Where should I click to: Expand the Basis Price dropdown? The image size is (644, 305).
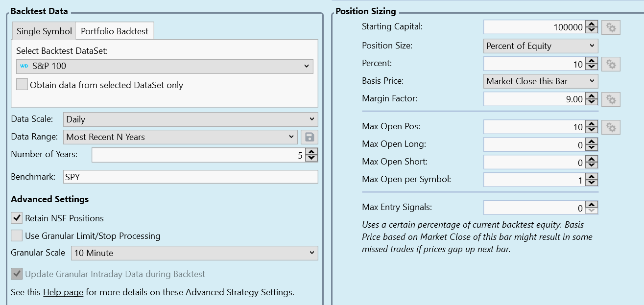coord(540,81)
